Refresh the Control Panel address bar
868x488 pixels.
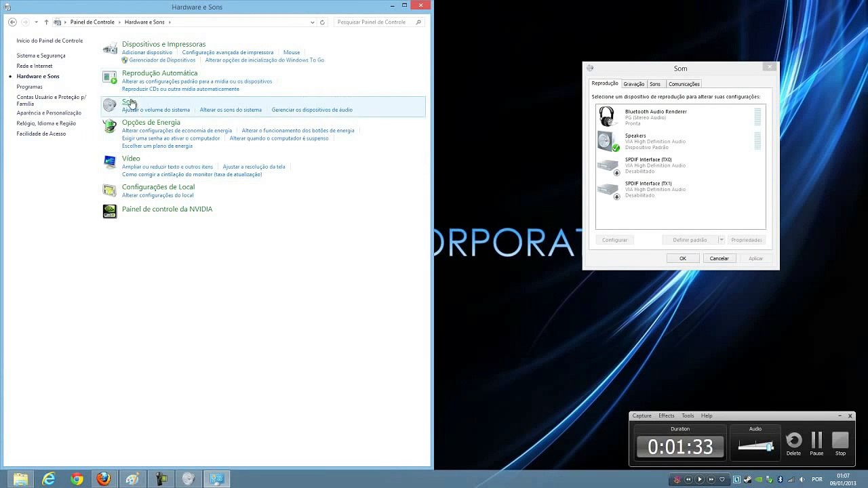click(x=322, y=22)
